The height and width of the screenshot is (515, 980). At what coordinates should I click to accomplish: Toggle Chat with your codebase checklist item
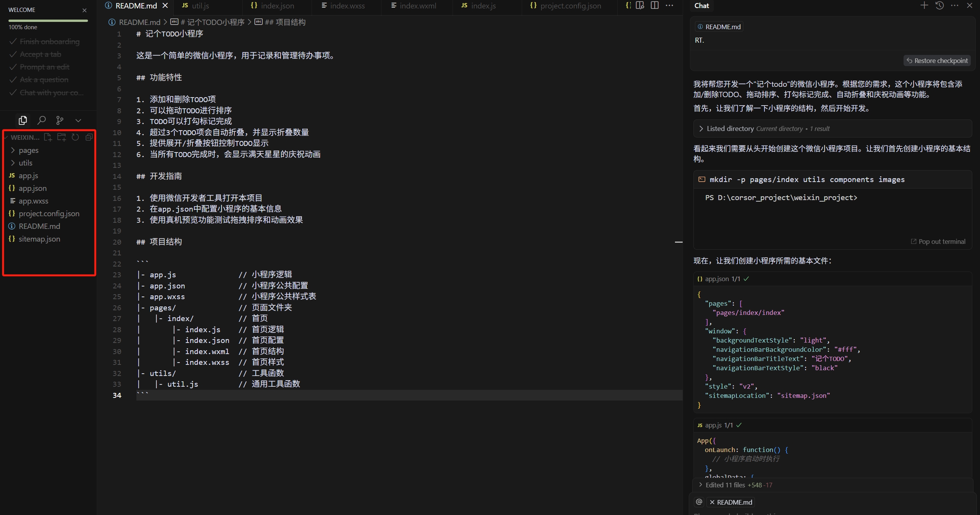click(46, 93)
